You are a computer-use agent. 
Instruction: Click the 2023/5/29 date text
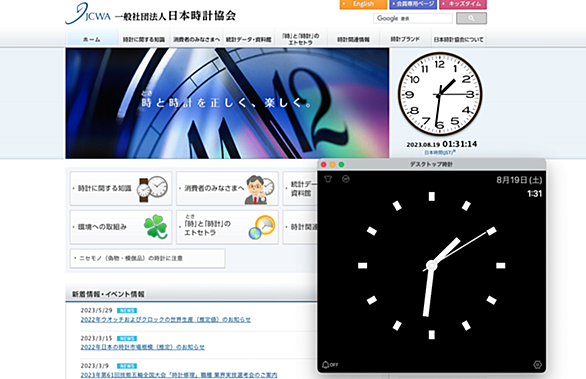(96, 310)
